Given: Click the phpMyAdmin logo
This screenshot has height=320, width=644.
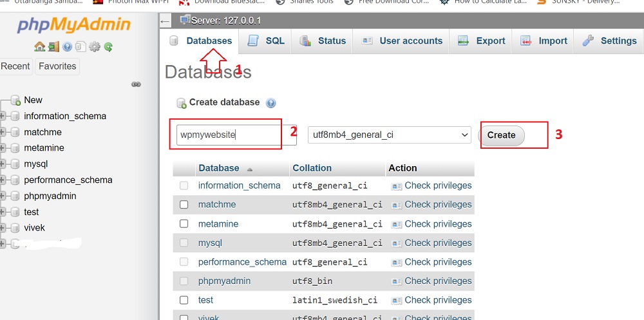Looking at the screenshot, I should (74, 26).
